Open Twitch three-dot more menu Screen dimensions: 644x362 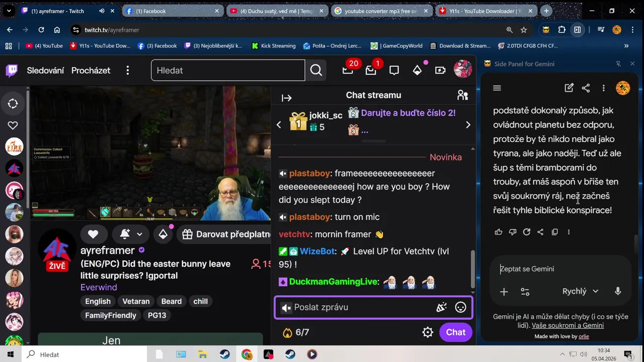pos(128,70)
